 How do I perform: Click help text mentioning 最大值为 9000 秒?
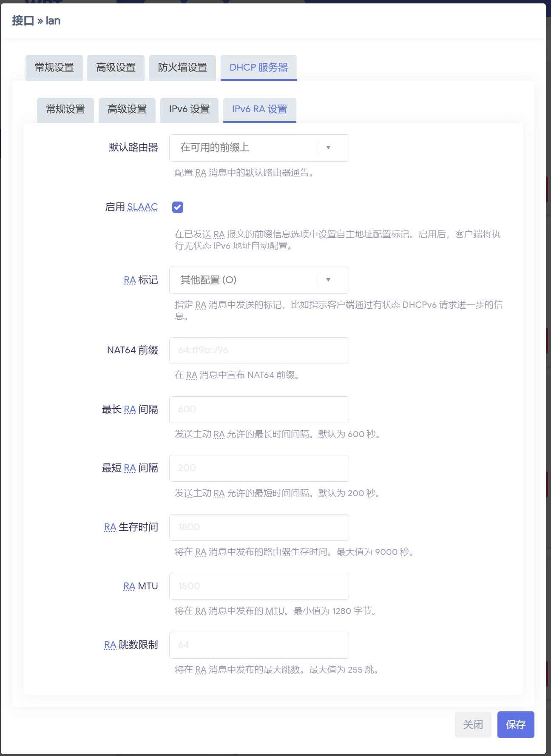(295, 552)
